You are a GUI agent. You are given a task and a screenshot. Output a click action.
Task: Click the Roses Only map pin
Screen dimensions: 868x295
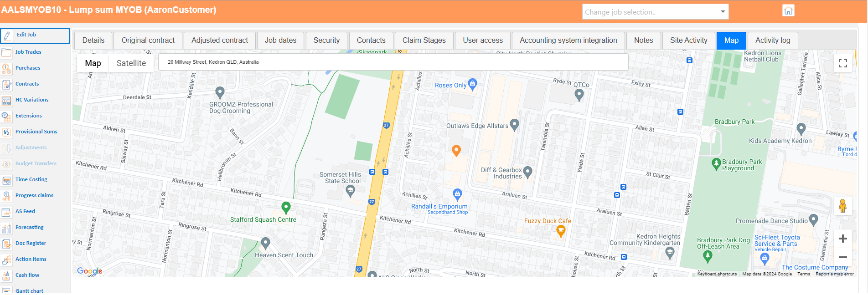473,84
